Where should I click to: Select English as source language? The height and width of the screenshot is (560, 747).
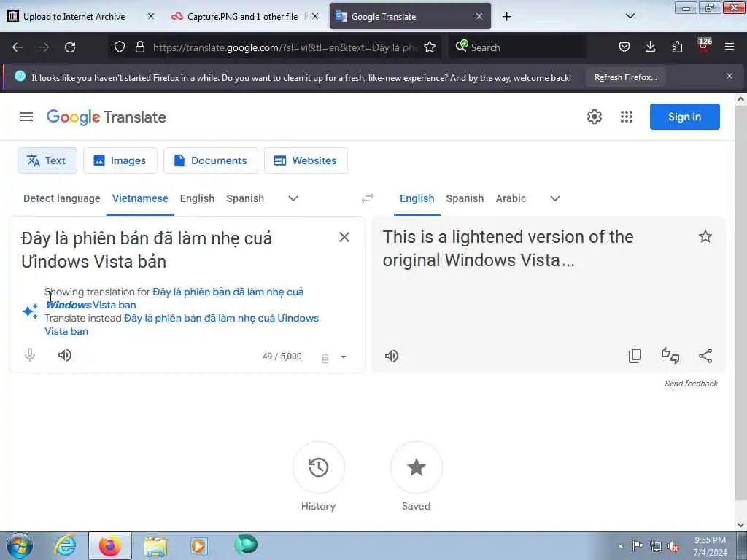[197, 198]
